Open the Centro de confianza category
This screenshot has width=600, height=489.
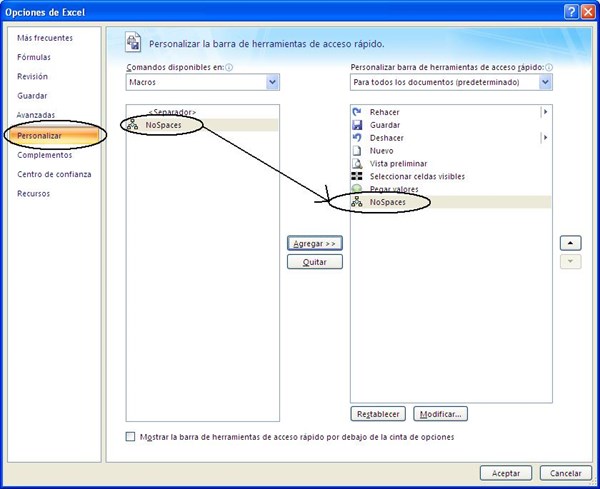tap(54, 174)
